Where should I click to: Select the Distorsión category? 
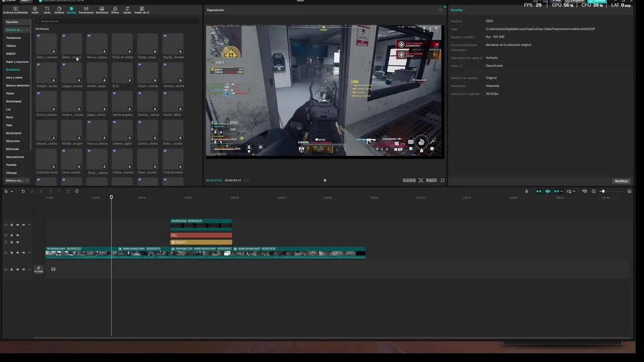pyautogui.click(x=13, y=141)
